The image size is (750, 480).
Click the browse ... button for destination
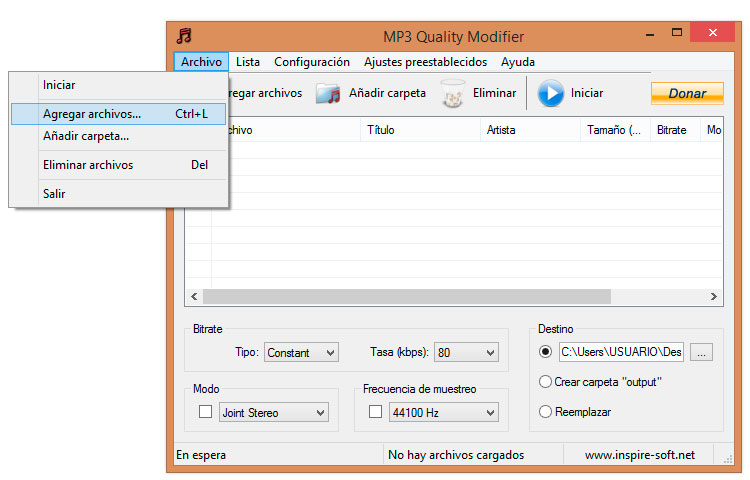(x=701, y=352)
